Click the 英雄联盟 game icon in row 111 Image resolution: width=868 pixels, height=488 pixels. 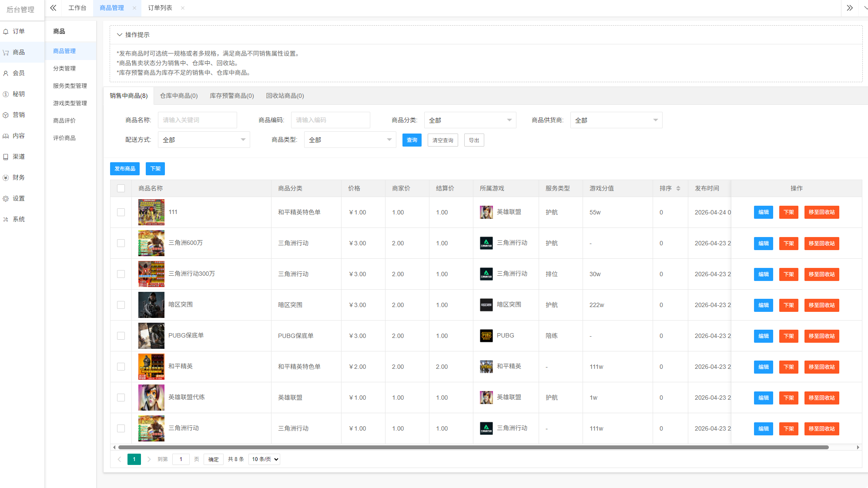pyautogui.click(x=486, y=212)
